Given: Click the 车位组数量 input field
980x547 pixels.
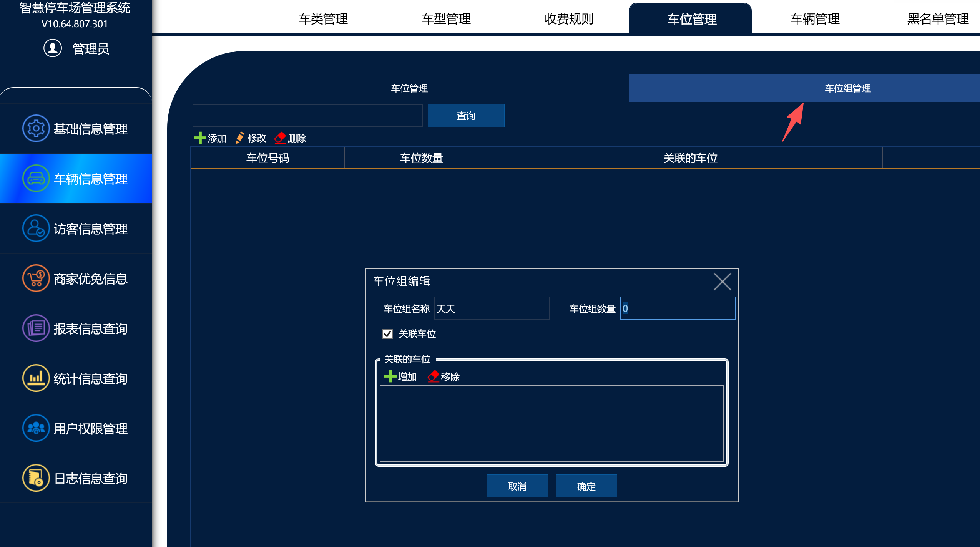Looking at the screenshot, I should pyautogui.click(x=678, y=308).
